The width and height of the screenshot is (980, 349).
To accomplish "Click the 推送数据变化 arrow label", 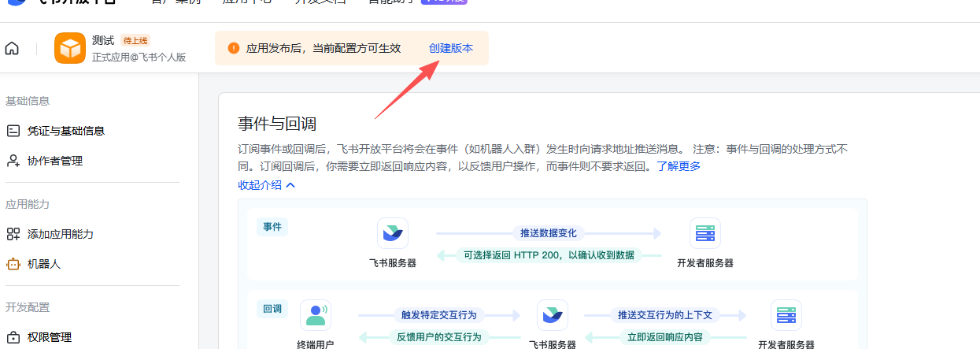I will [x=549, y=233].
